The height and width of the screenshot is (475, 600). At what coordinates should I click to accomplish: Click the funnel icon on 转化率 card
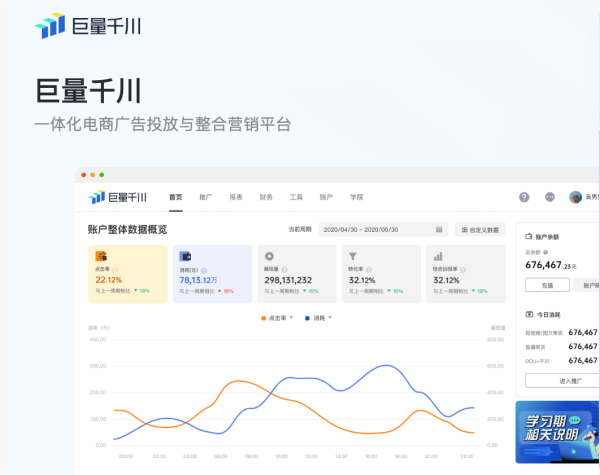[353, 256]
